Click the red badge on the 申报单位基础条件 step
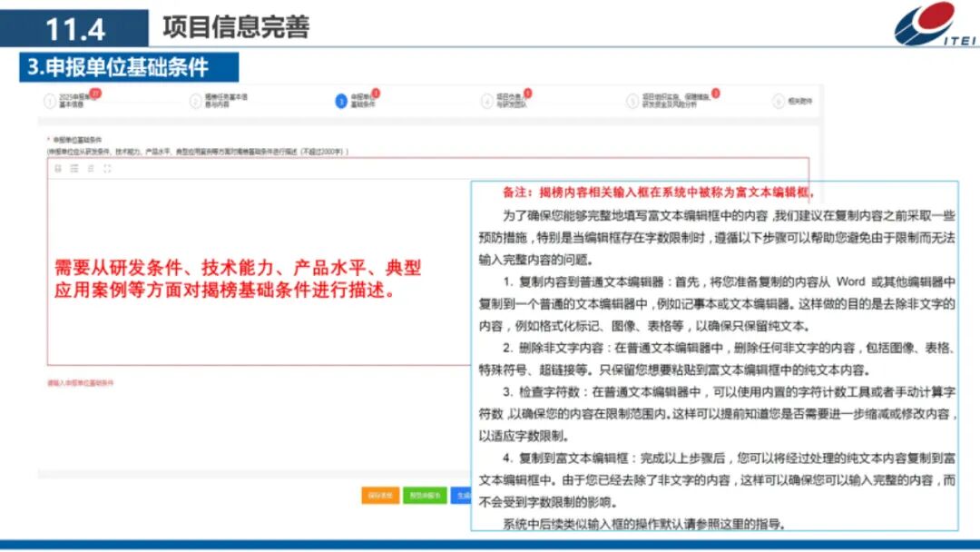Viewport: 980px width, 552px height. [x=375, y=93]
